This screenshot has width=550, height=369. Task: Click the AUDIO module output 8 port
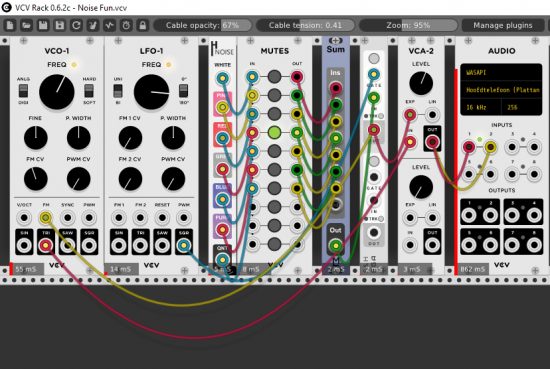(534, 245)
